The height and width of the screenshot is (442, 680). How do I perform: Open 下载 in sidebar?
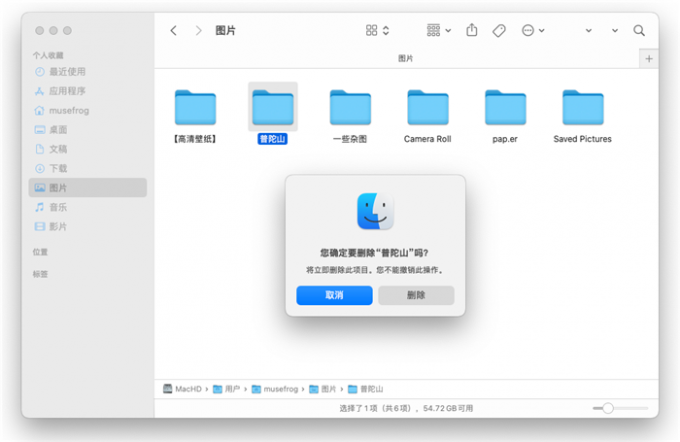pyautogui.click(x=88, y=168)
